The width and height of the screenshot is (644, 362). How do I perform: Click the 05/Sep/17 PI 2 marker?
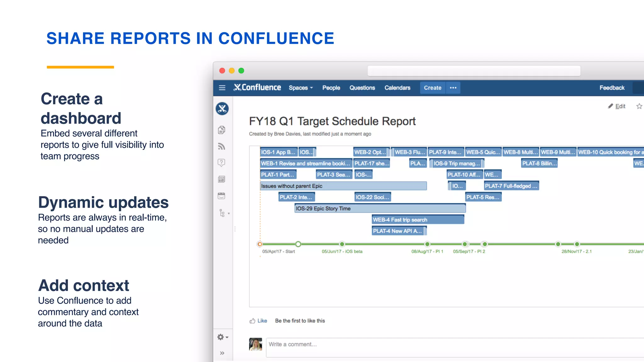click(465, 244)
